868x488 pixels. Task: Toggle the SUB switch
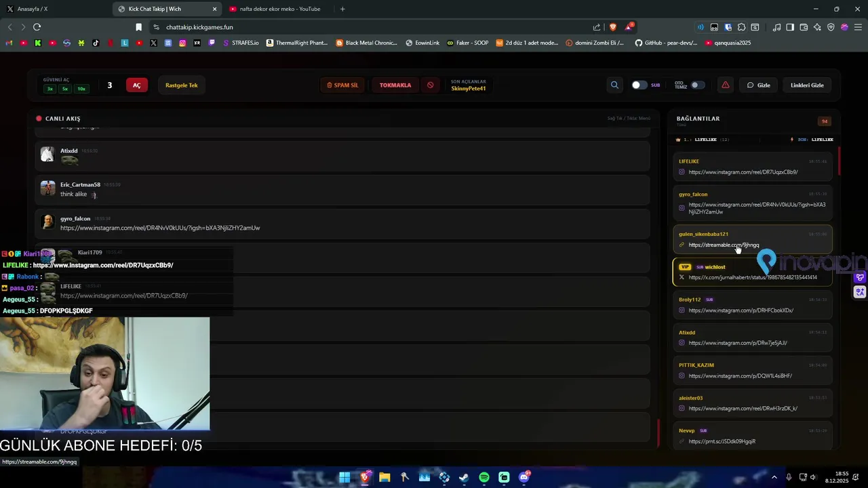[x=639, y=85]
